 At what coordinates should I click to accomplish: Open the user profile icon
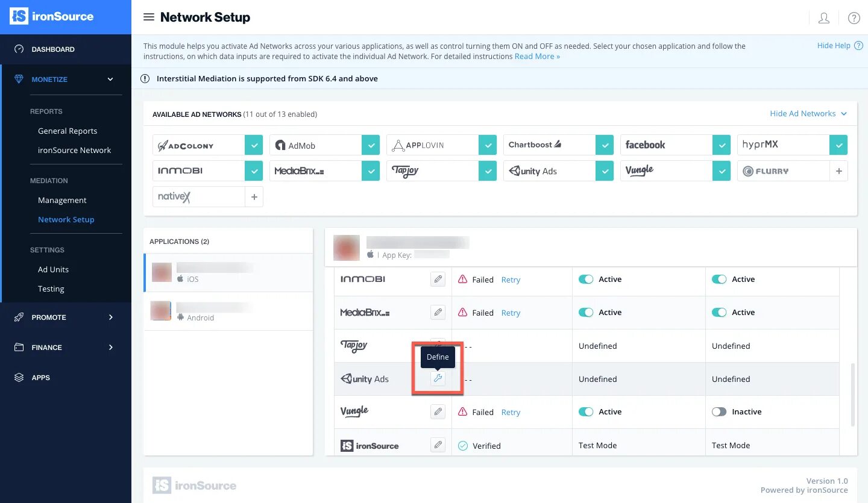[823, 18]
